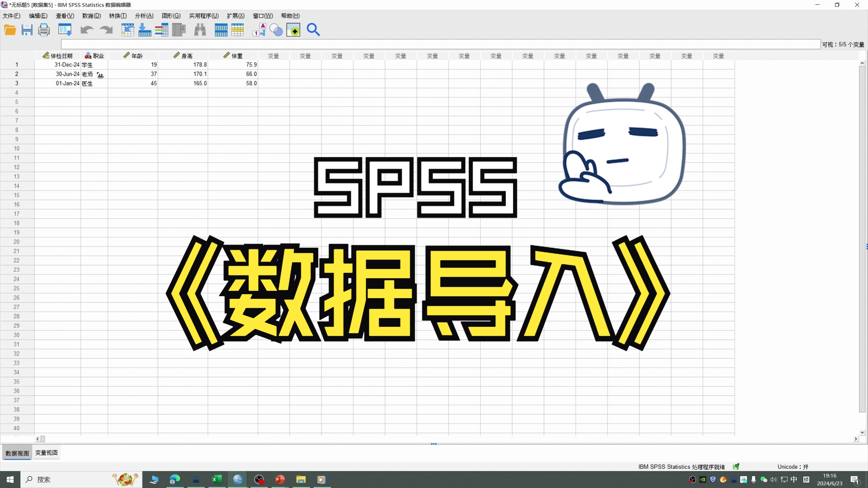The height and width of the screenshot is (488, 868).
Task: Go to variable toolbar icon
Action: [x=145, y=30]
